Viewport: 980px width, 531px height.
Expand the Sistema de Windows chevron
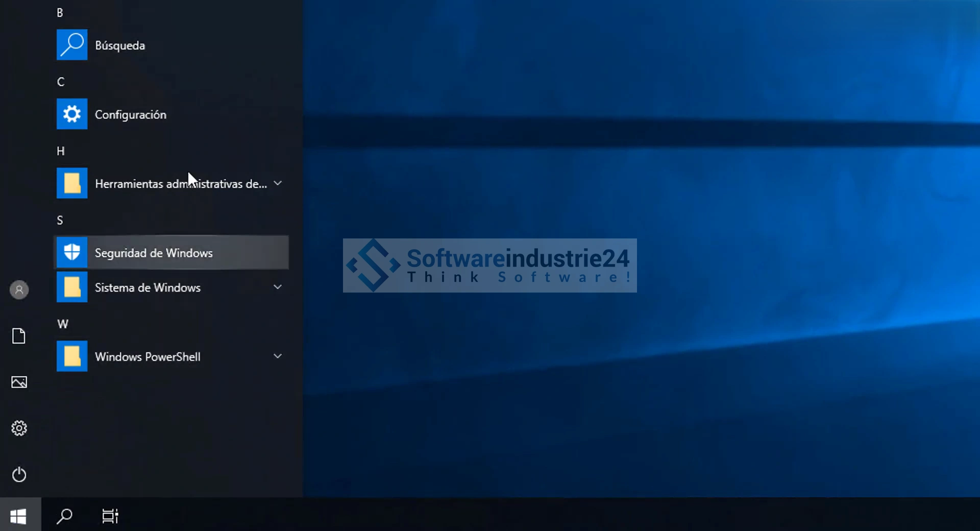coord(278,287)
